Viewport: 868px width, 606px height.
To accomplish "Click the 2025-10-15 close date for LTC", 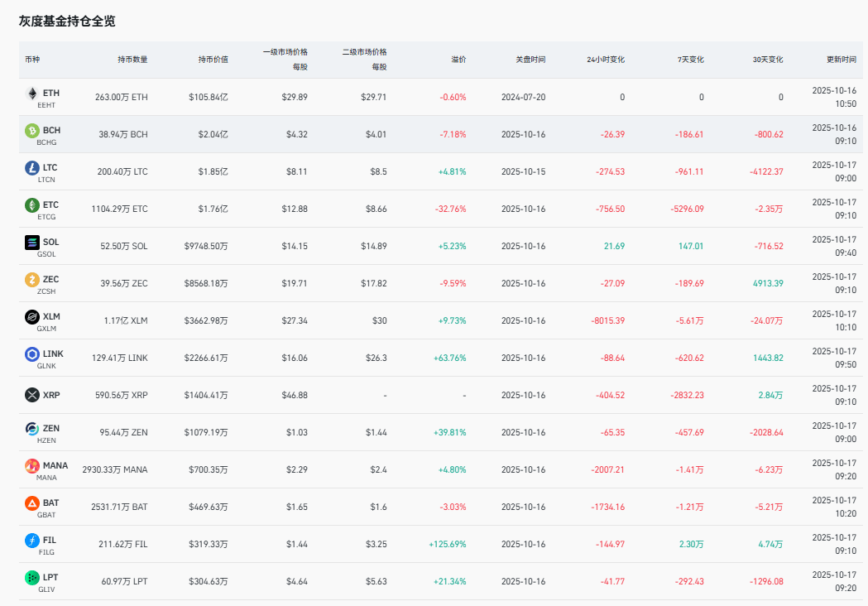I will 523,171.
